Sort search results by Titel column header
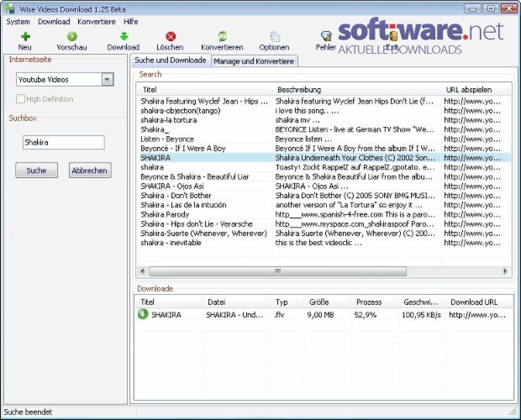 point(204,89)
